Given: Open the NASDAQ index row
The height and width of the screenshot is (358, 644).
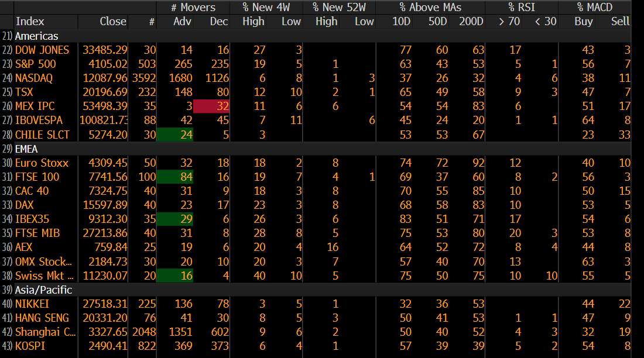Looking at the screenshot, I should point(34,78).
